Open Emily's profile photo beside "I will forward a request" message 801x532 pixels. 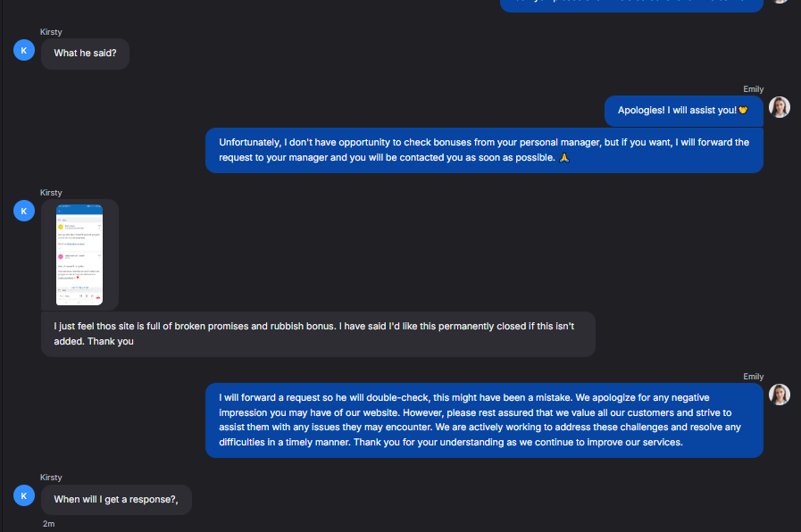pyautogui.click(x=780, y=395)
